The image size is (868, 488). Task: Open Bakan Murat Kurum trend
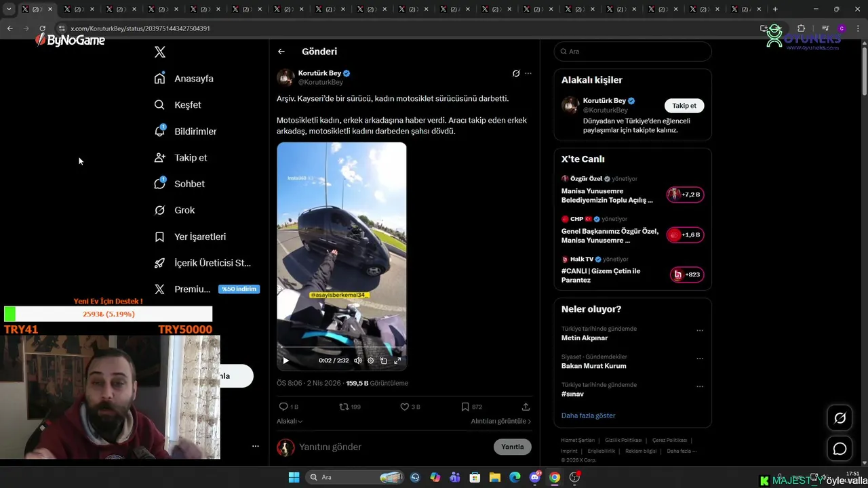[x=594, y=366]
